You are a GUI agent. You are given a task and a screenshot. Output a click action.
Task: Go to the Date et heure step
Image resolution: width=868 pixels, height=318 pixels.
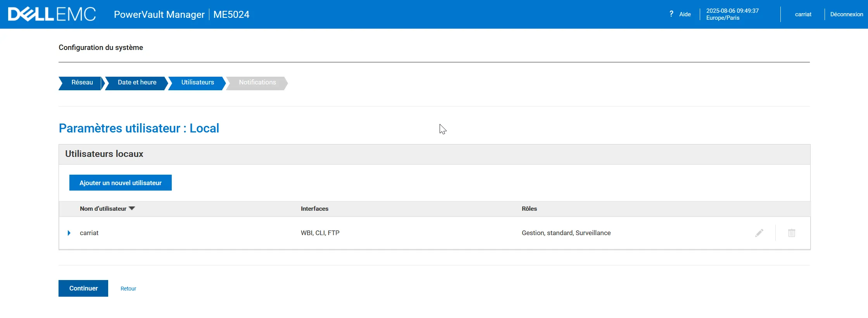click(137, 83)
